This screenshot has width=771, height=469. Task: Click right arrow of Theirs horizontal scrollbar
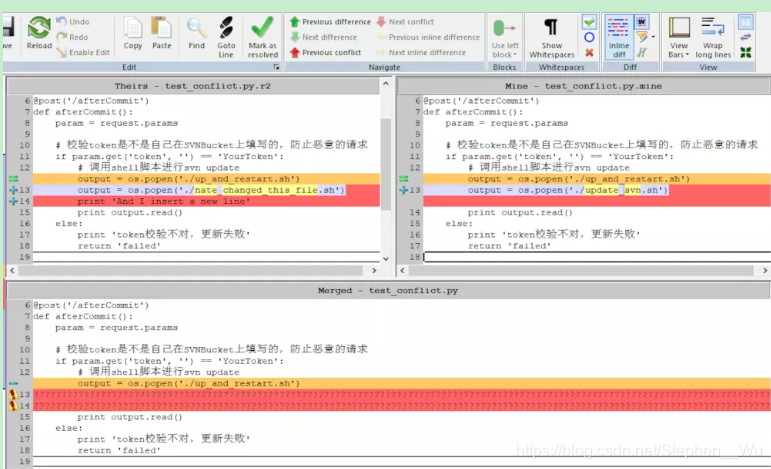click(374, 270)
